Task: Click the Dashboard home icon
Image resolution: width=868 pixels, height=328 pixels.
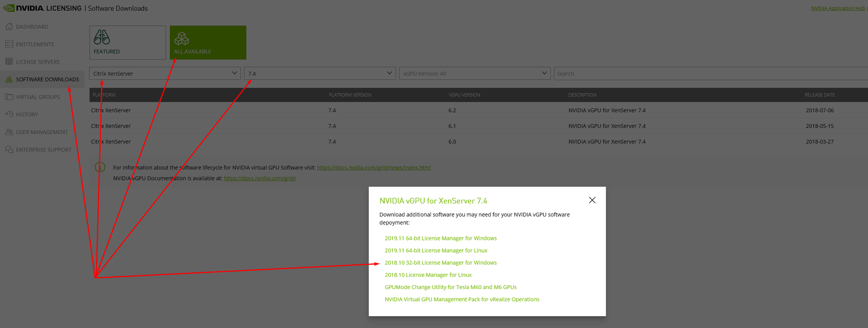Action: [9, 27]
